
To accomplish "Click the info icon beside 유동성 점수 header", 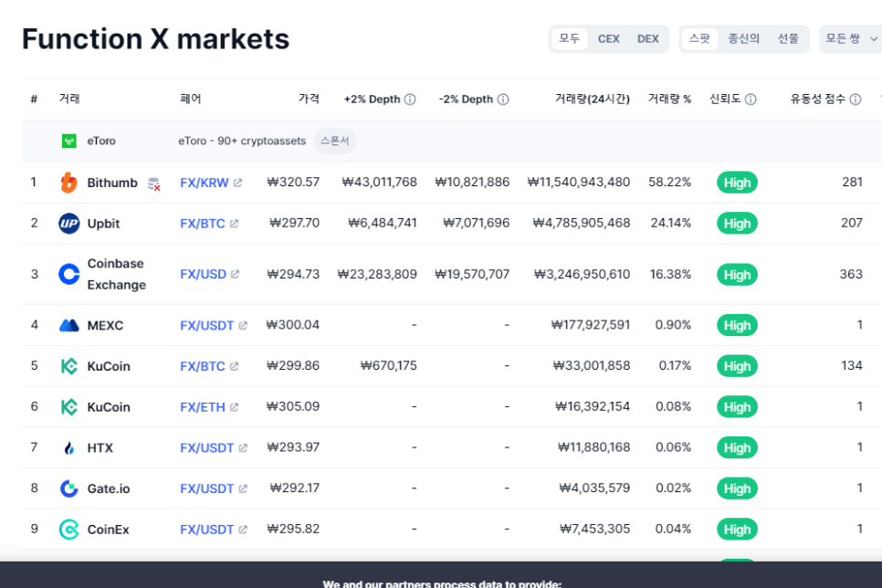I will [855, 100].
